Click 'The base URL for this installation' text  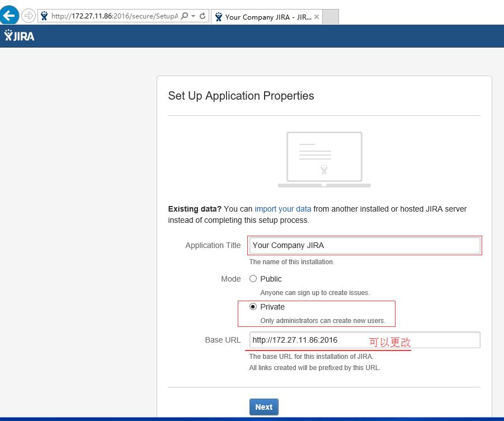tap(311, 357)
